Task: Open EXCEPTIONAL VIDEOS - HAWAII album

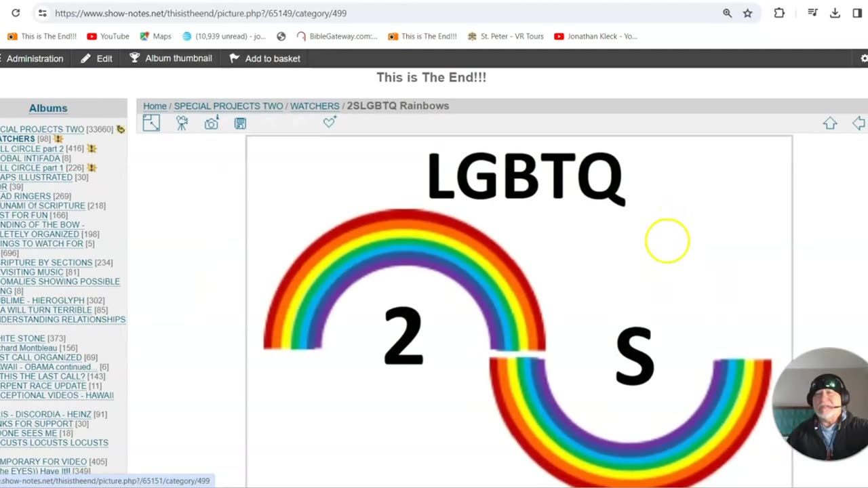Action: (57, 395)
